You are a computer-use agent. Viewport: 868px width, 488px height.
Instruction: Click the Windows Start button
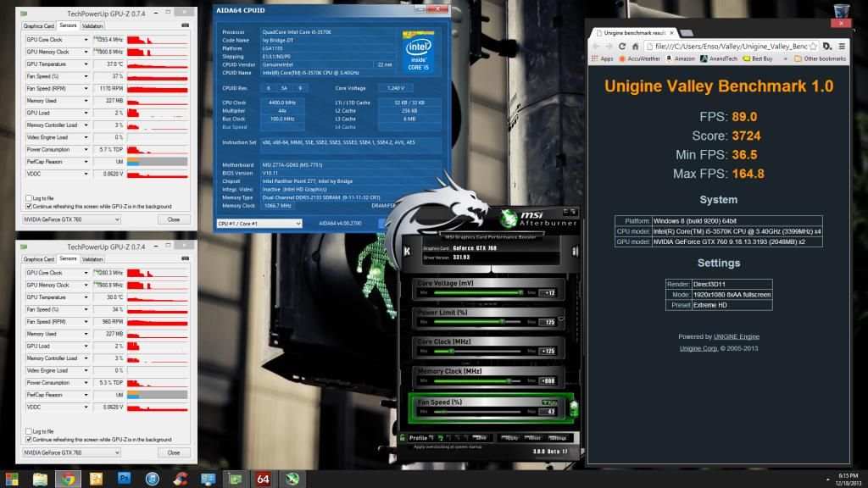point(12,479)
